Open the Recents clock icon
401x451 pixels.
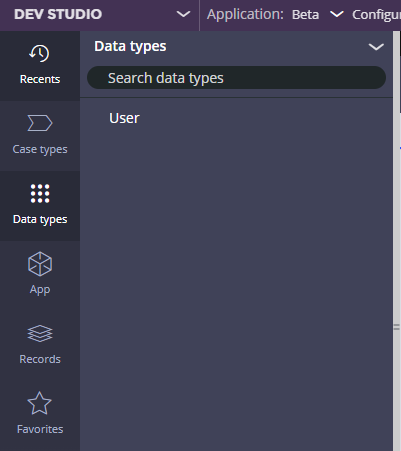click(39, 53)
